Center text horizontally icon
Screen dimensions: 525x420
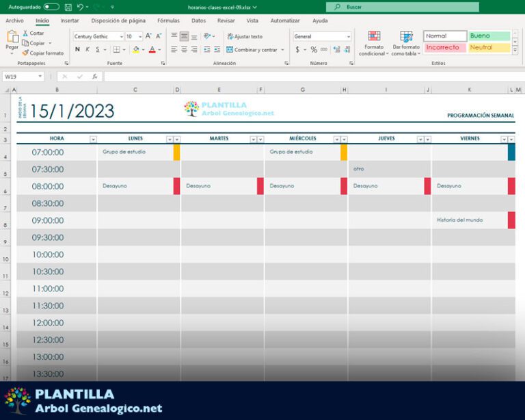pyautogui.click(x=184, y=49)
